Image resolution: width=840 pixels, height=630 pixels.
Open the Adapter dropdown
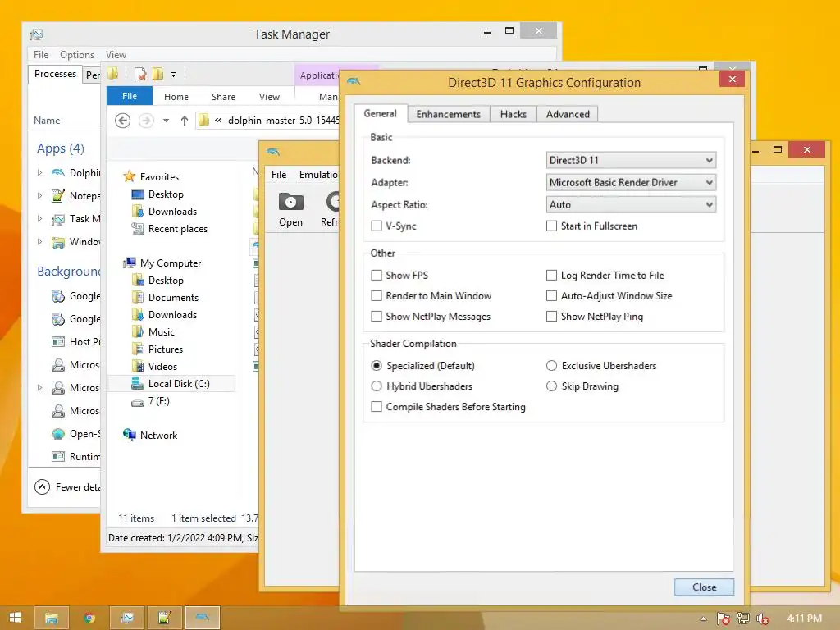coord(631,182)
